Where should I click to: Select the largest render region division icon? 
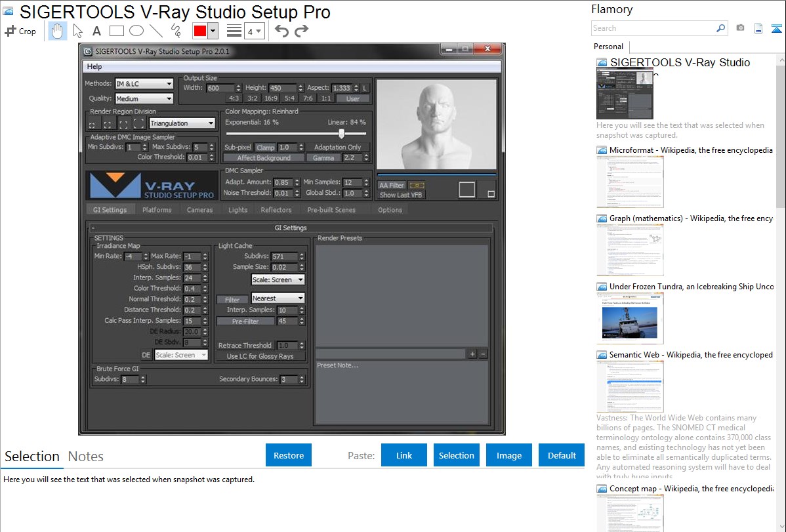click(x=139, y=123)
